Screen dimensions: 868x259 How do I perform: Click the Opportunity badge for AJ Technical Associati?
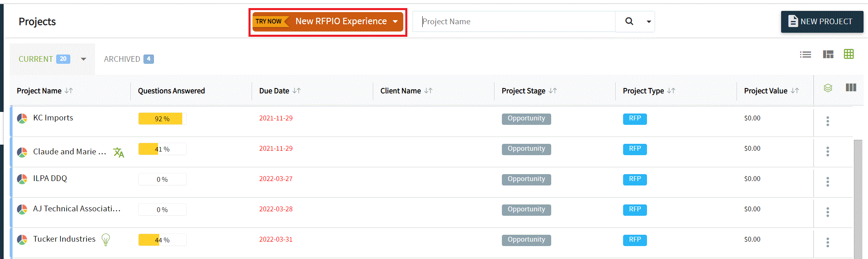[527, 210]
